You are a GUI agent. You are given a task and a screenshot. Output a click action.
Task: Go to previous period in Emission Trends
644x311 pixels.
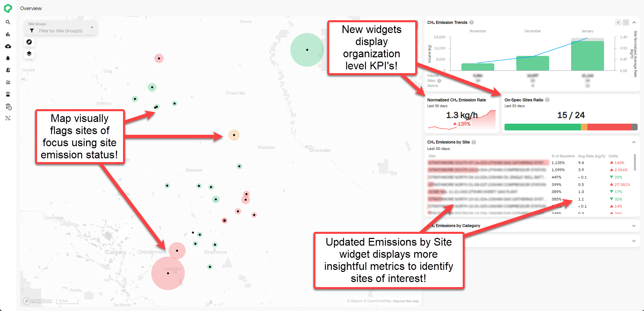(x=618, y=23)
